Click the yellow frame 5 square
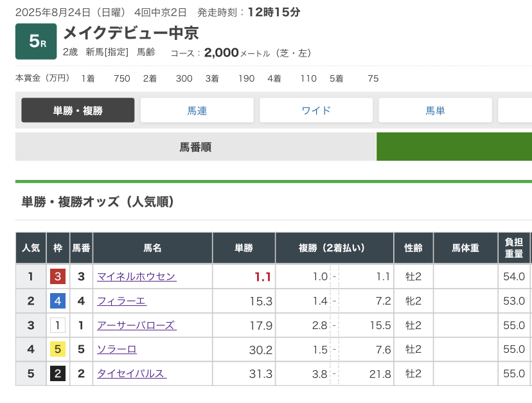The height and width of the screenshot is (403, 532). click(x=58, y=350)
